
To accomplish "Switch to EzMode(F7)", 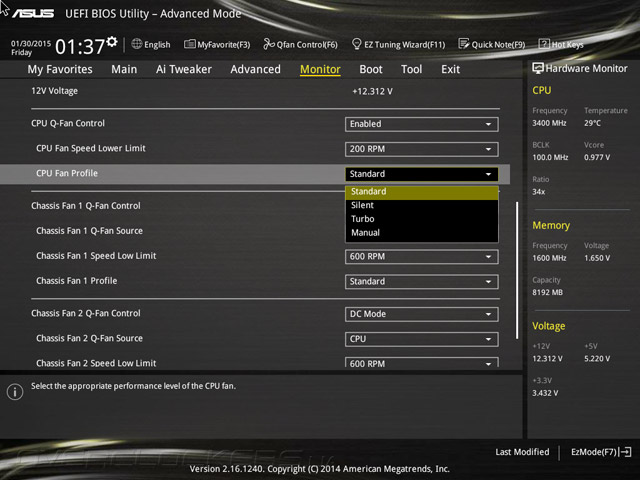I will [601, 452].
